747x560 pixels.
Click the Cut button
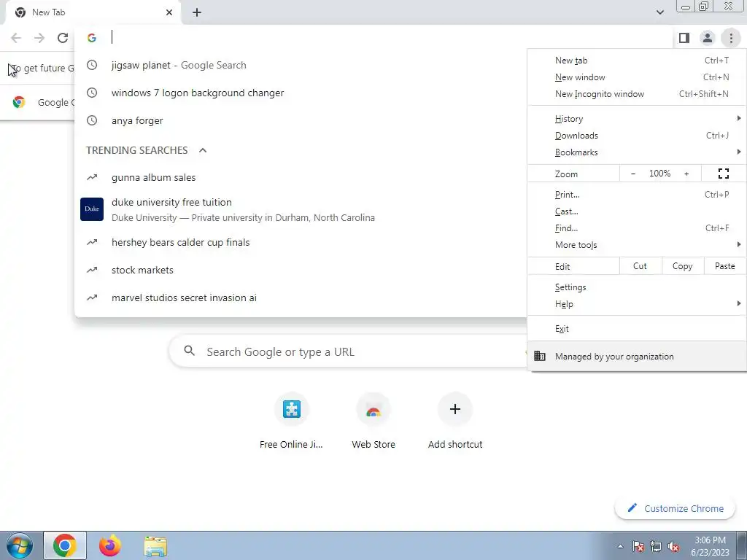pyautogui.click(x=640, y=266)
